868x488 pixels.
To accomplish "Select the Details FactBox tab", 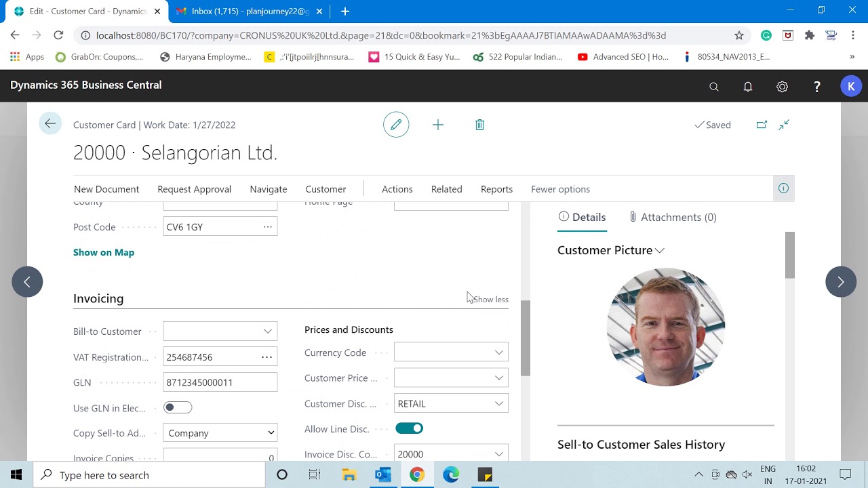I will click(582, 217).
